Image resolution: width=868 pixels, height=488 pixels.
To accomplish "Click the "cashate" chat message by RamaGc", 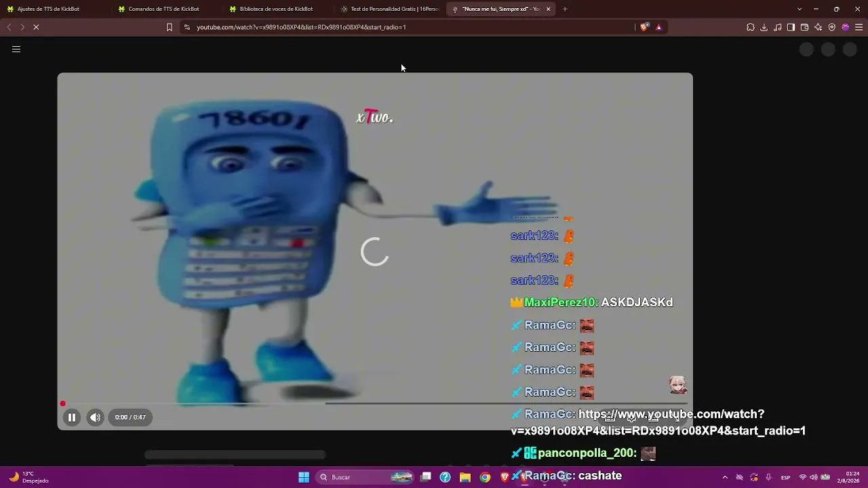I will pyautogui.click(x=600, y=476).
